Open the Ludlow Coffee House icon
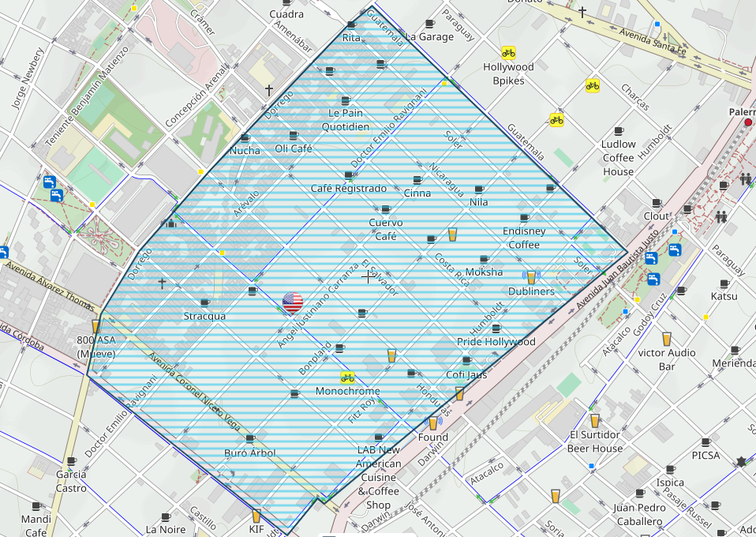Image resolution: width=756 pixels, height=537 pixels. point(619,131)
